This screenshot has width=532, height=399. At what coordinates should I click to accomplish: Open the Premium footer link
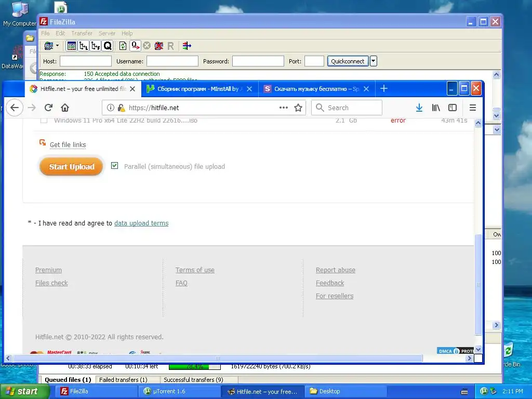pos(48,270)
